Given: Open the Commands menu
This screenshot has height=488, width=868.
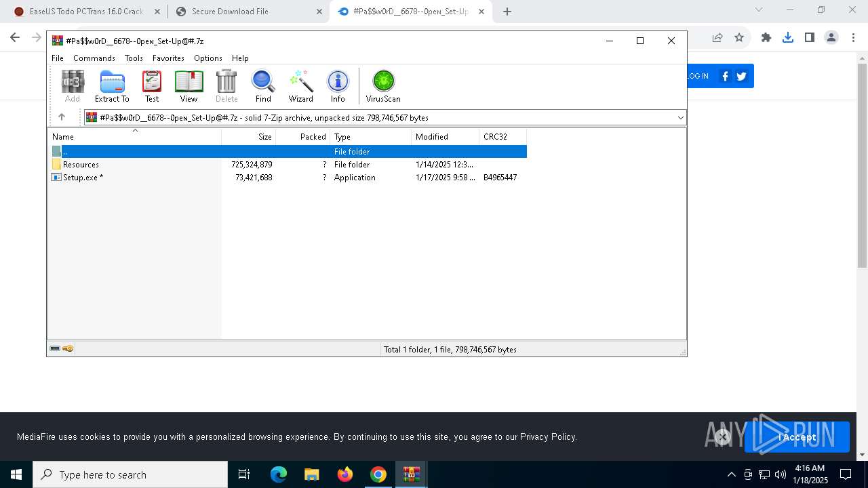Looking at the screenshot, I should pos(94,58).
